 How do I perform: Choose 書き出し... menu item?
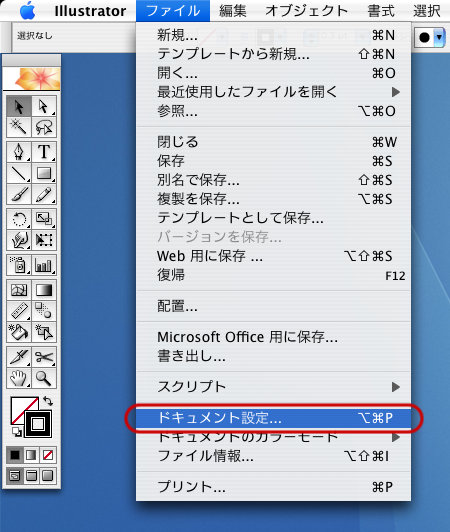point(274,356)
